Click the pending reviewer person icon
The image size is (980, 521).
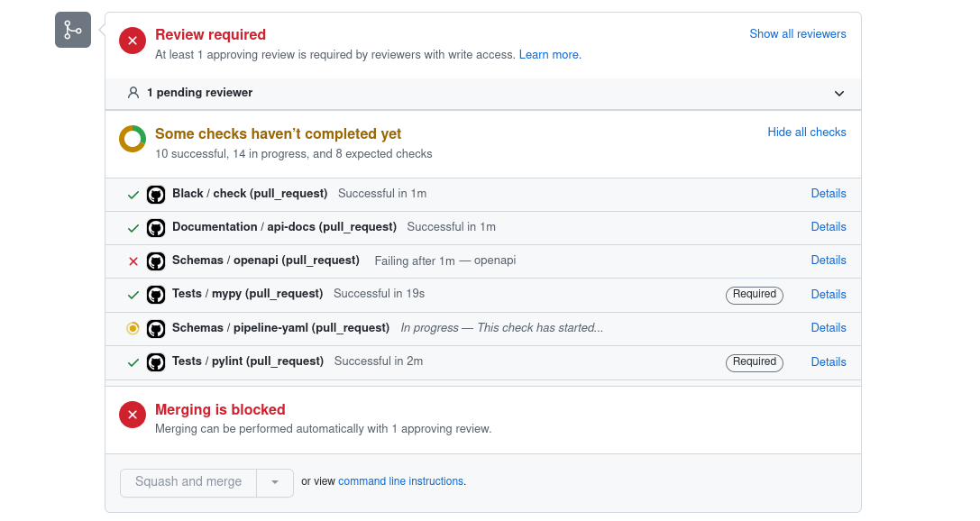134,93
